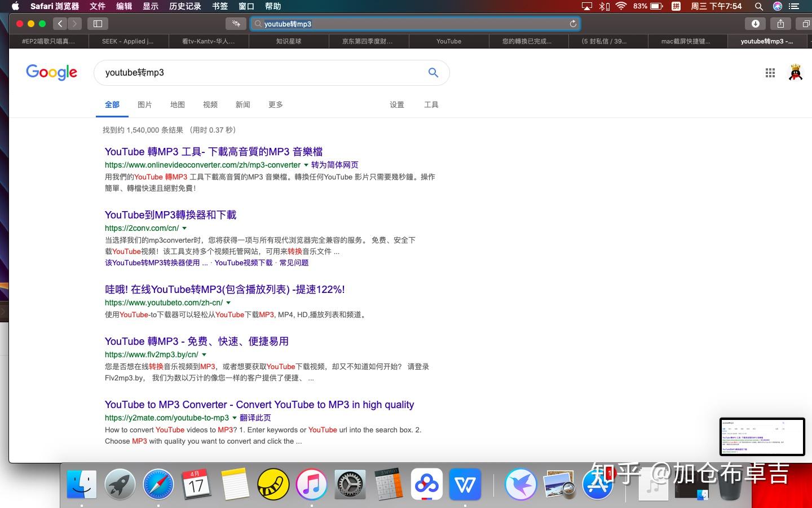The image size is (812, 508).
Task: Switch to the YouTube tab
Action: pos(449,41)
